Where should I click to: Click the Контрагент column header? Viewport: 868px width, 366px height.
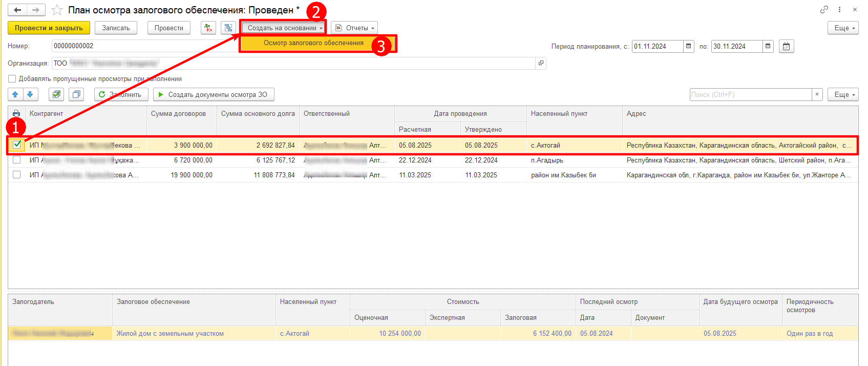pyautogui.click(x=86, y=121)
